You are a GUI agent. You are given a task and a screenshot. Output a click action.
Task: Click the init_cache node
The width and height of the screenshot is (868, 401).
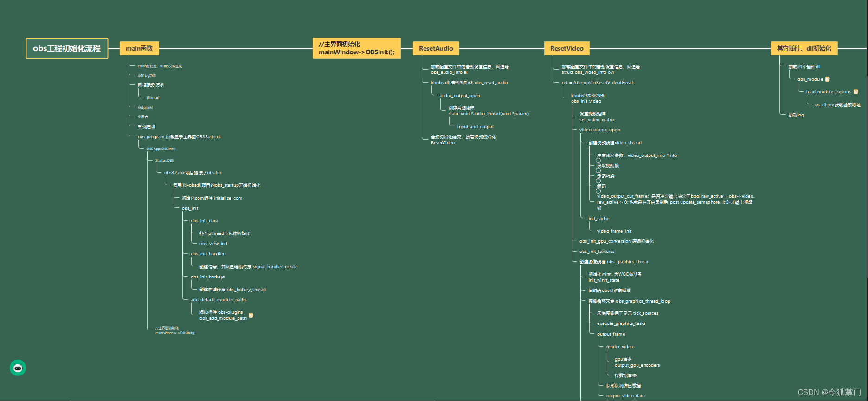point(599,219)
